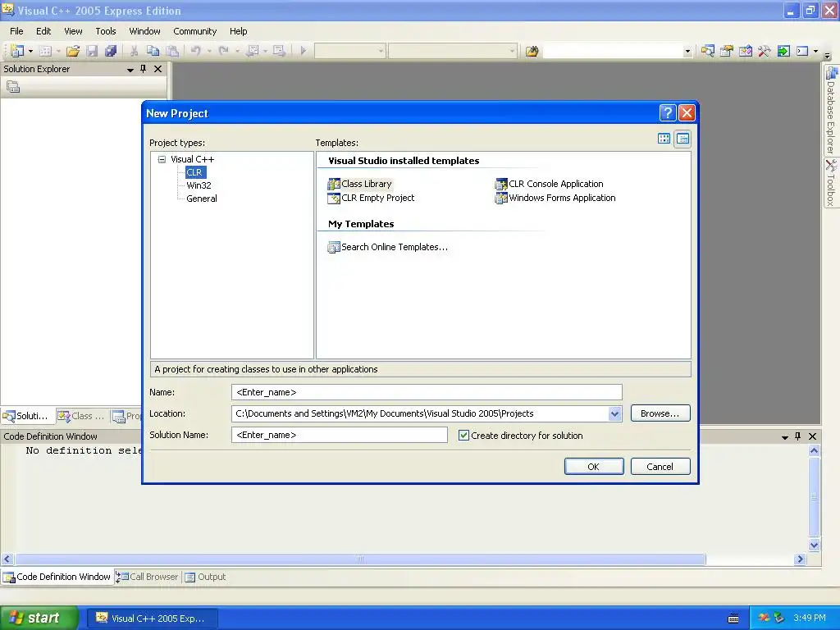Screen dimensions: 840x630
Task: Click the Redo toolbar icon
Action: click(224, 51)
